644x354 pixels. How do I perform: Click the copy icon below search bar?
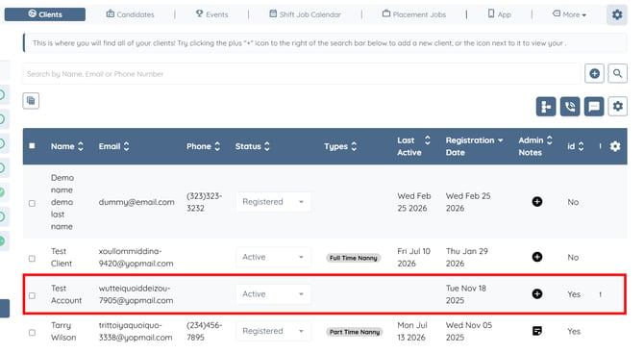(x=31, y=101)
